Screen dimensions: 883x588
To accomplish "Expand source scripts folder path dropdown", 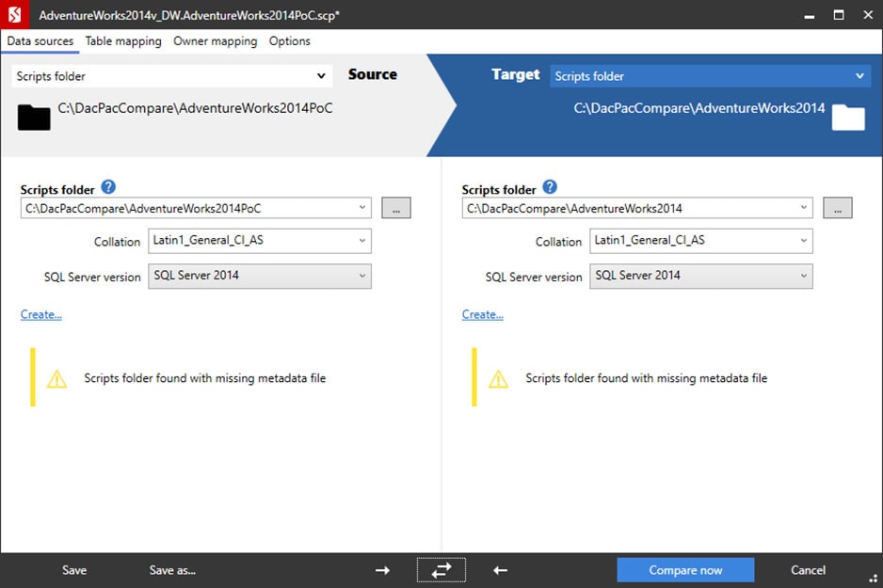I will [362, 208].
